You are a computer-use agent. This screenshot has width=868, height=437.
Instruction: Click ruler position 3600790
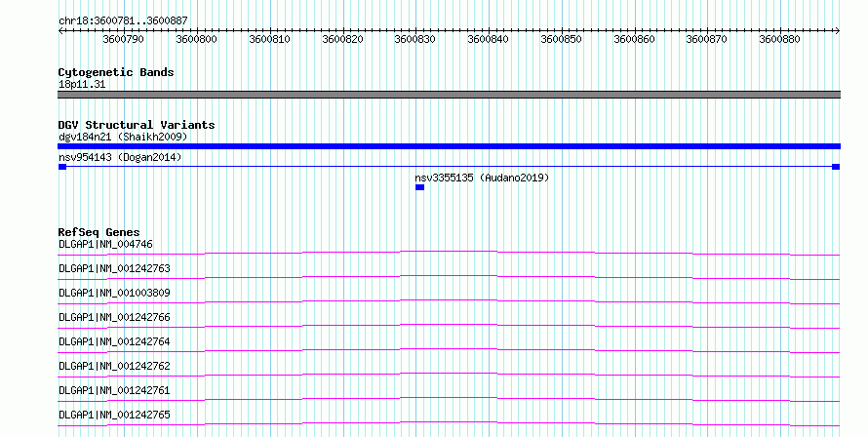pyautogui.click(x=124, y=39)
